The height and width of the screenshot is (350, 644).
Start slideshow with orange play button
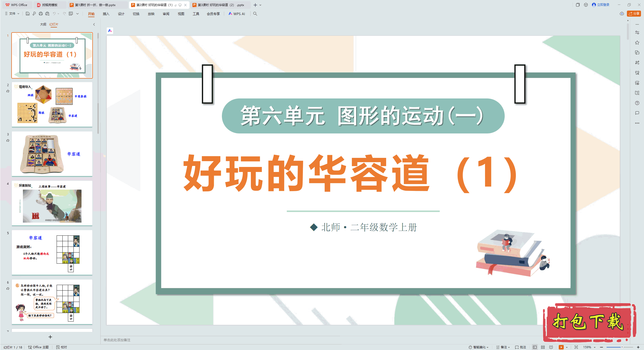pos(561,347)
